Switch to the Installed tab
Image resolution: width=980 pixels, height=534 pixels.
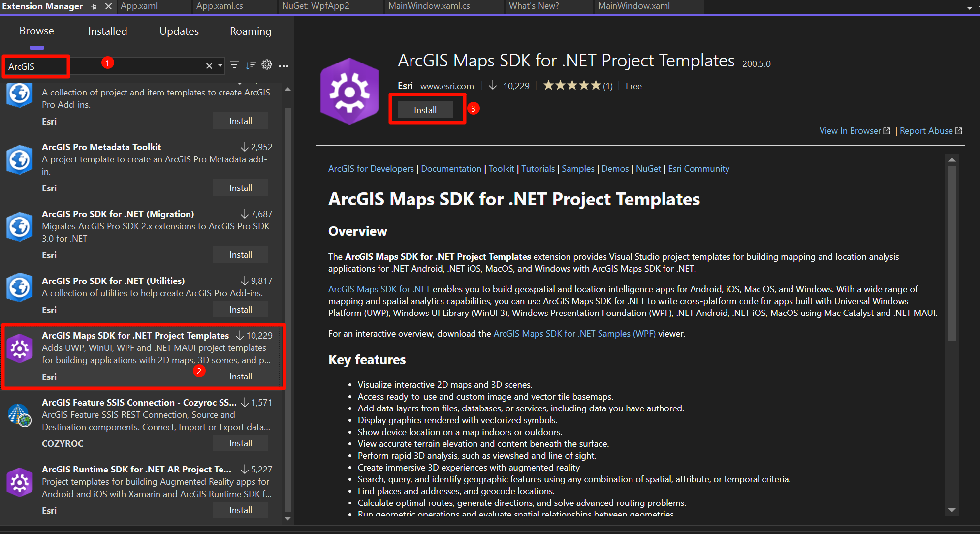107,31
